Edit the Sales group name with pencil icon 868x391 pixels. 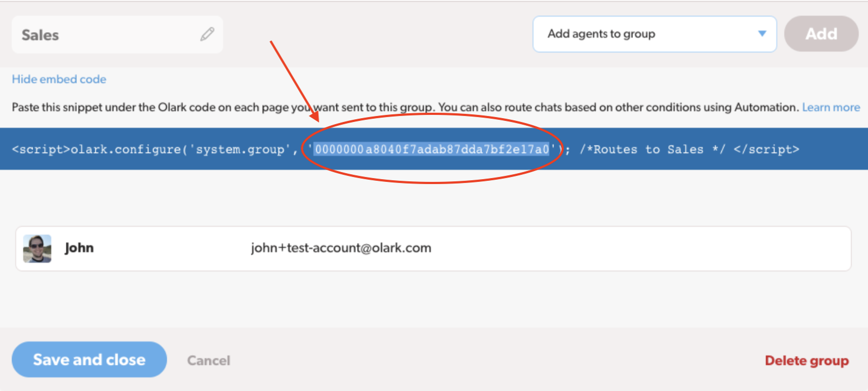207,34
